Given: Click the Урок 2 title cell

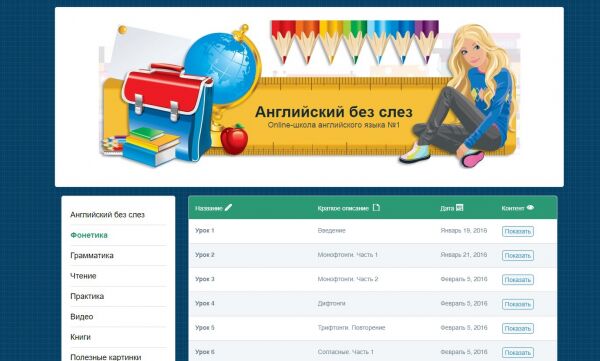Looking at the screenshot, I should [x=205, y=255].
